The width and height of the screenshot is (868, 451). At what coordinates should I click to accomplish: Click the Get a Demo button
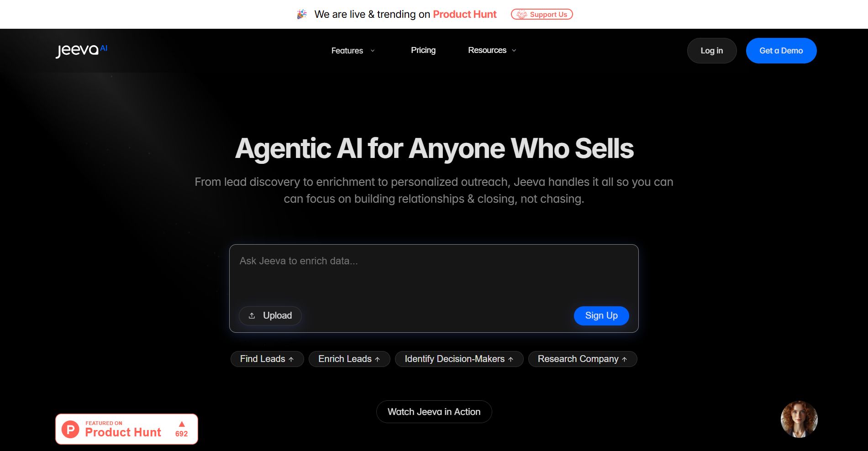click(x=781, y=51)
